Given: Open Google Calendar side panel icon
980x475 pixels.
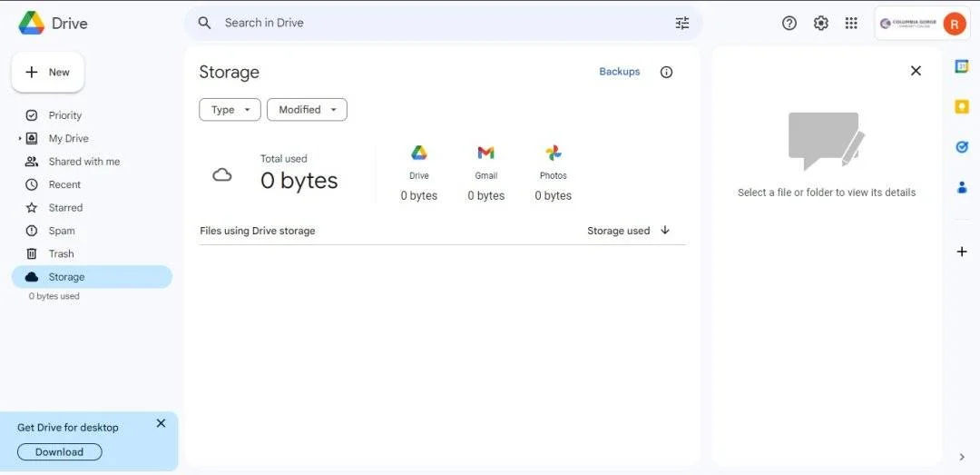Looking at the screenshot, I should point(962,66).
